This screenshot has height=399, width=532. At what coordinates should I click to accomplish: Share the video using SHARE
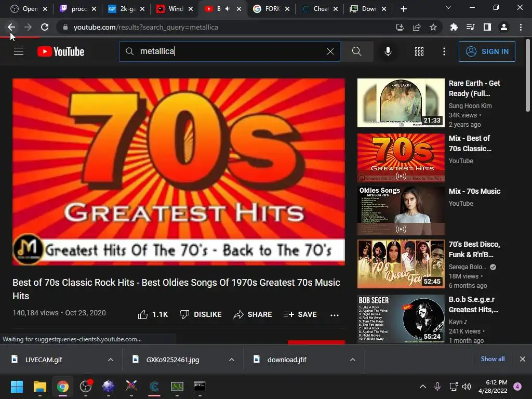[x=253, y=314]
